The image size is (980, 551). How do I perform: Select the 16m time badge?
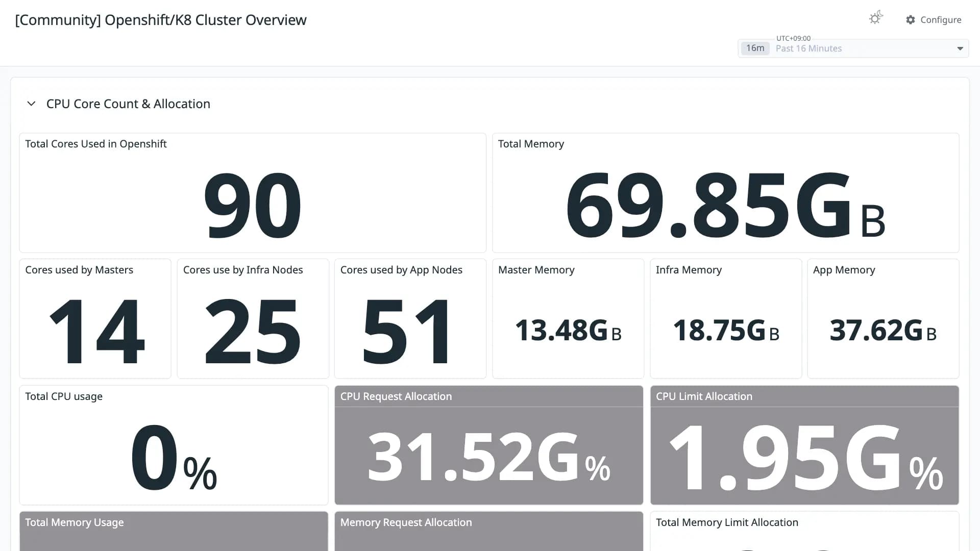coord(755,48)
